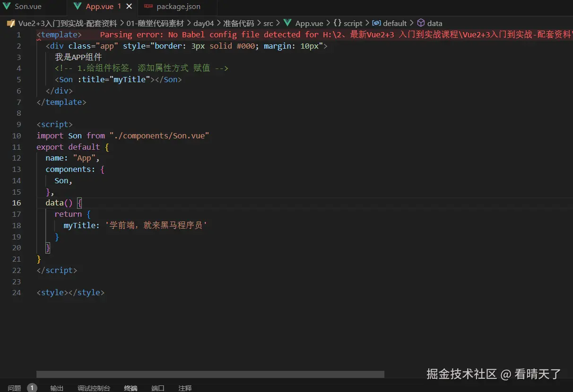Click line number 1 in gutter
Screen dimensions: 573x392
(18, 34)
